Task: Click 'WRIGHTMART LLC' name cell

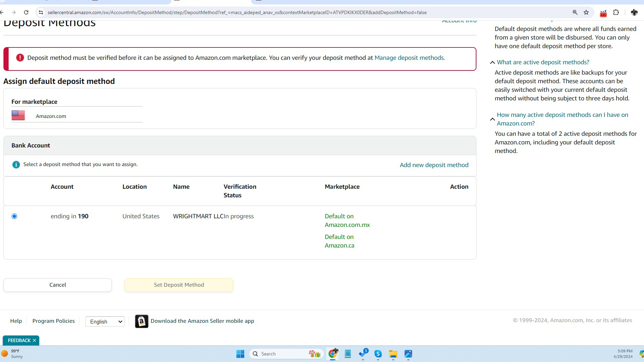Action: [x=198, y=216]
